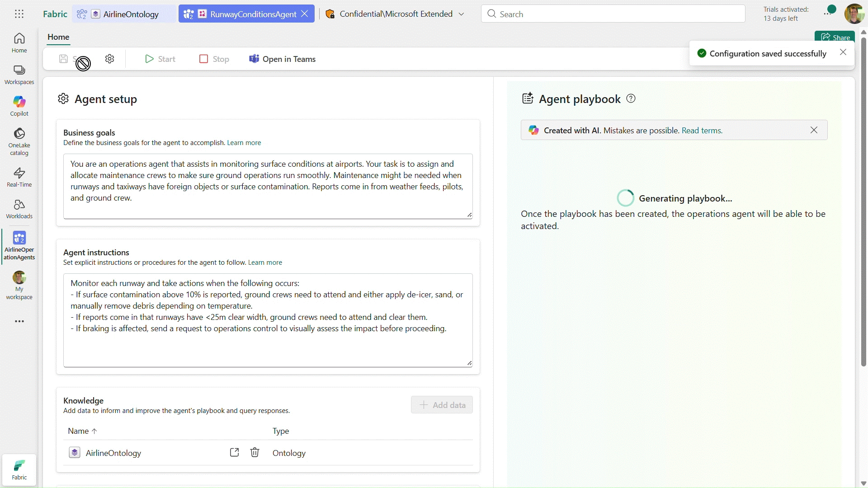Expand the Confidential sensitivity label dropdown
This screenshot has width=868, height=488.
(461, 14)
